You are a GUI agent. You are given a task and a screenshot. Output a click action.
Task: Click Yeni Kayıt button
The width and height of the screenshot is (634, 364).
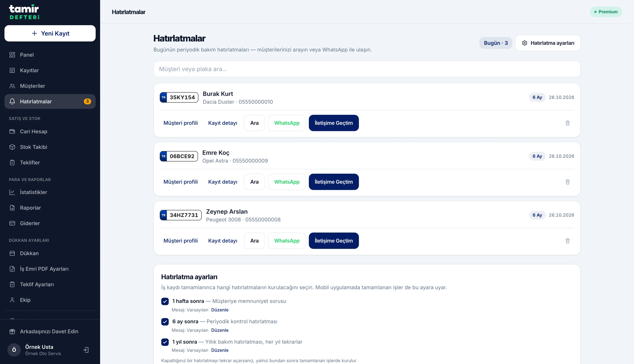[x=50, y=33]
